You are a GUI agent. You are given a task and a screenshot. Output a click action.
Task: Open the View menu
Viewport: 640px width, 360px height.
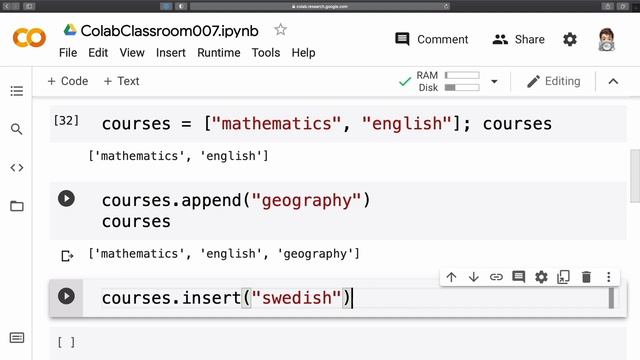tap(132, 53)
